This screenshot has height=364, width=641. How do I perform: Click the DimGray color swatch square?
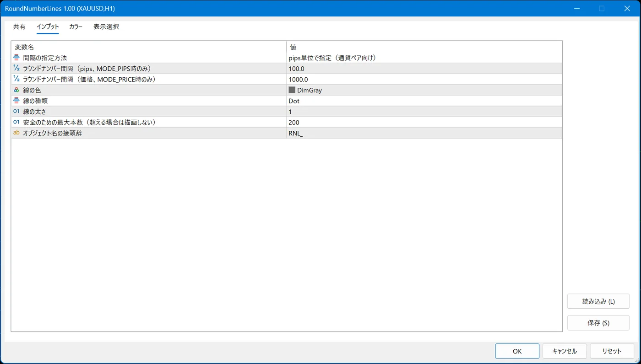click(x=292, y=90)
